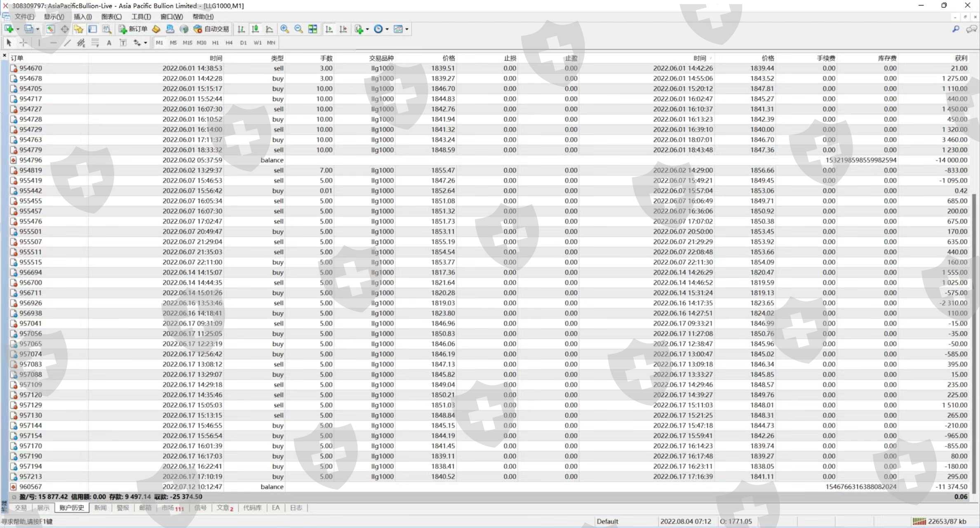
Task: Open the 图表(C) menu
Action: coord(111,16)
